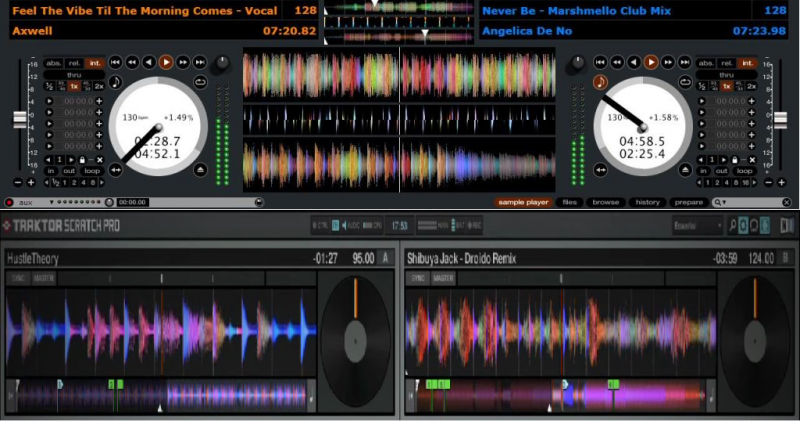Play the left deck in reverse
800x422 pixels.
click(149, 62)
